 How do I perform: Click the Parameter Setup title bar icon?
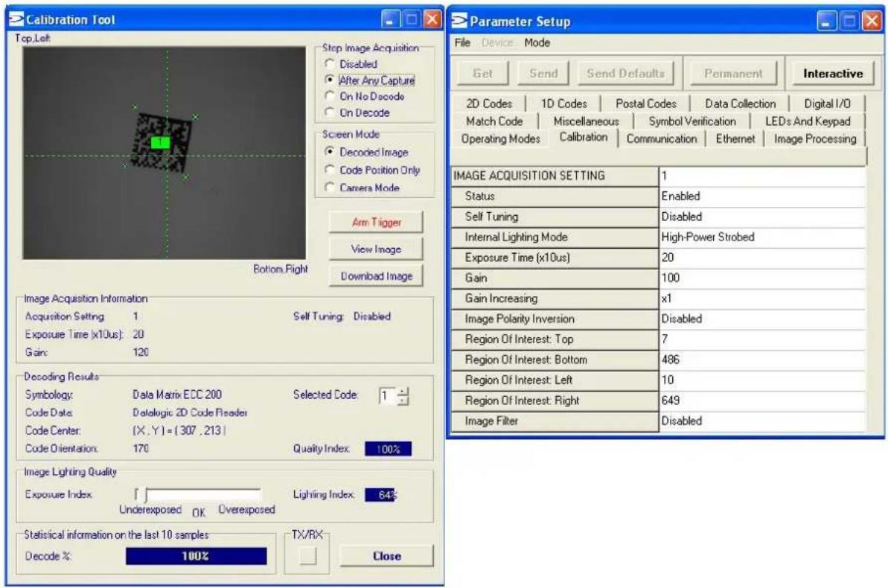click(x=460, y=21)
